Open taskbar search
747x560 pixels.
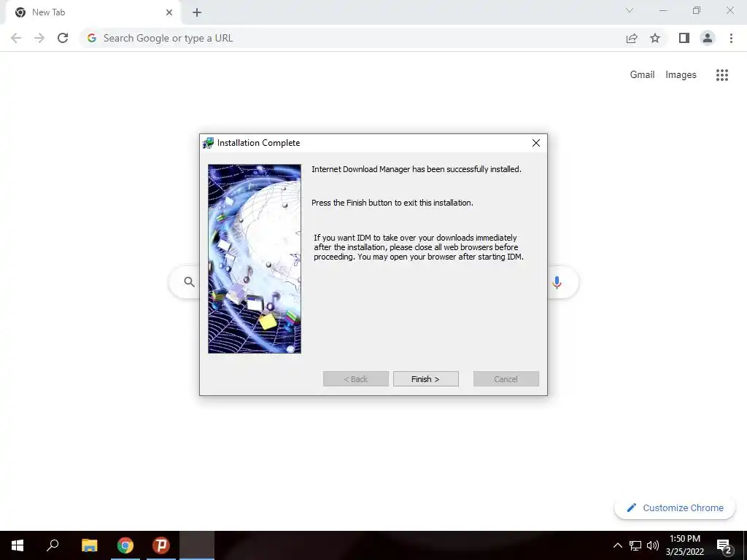(53, 545)
